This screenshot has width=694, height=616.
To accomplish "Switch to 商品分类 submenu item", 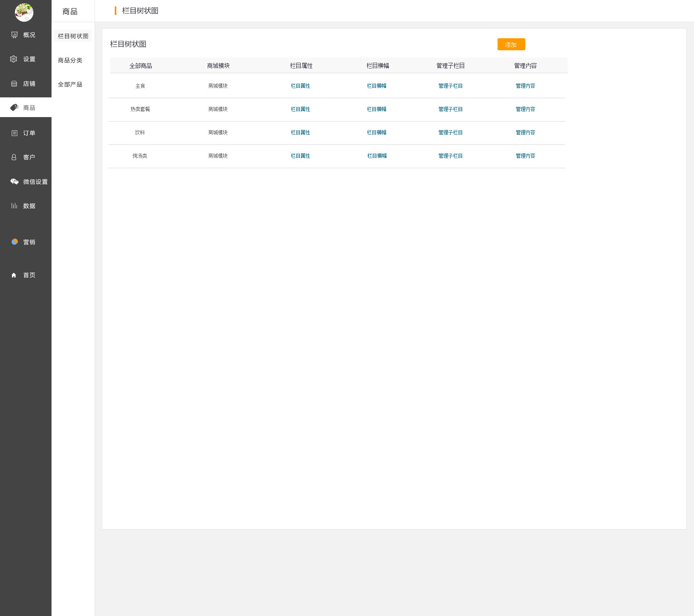I will pyautogui.click(x=70, y=60).
